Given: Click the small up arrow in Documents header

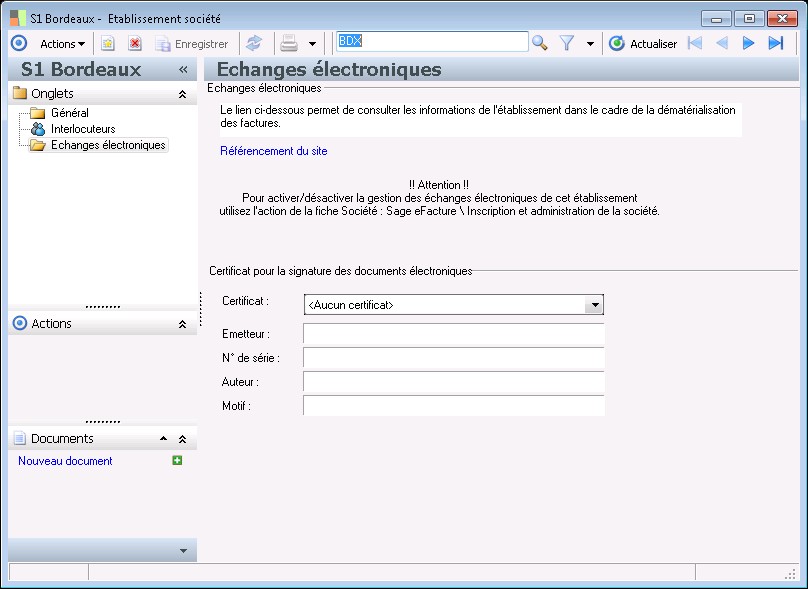Looking at the screenshot, I should click(163, 439).
